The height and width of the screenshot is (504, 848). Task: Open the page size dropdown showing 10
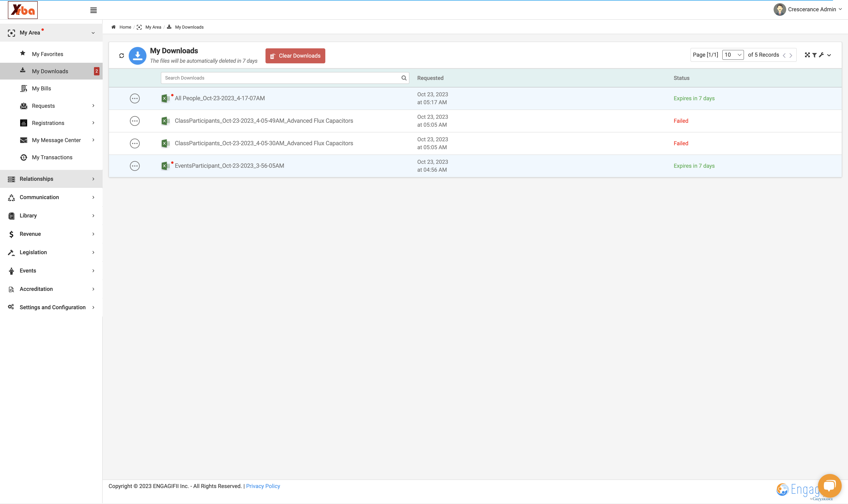[733, 55]
